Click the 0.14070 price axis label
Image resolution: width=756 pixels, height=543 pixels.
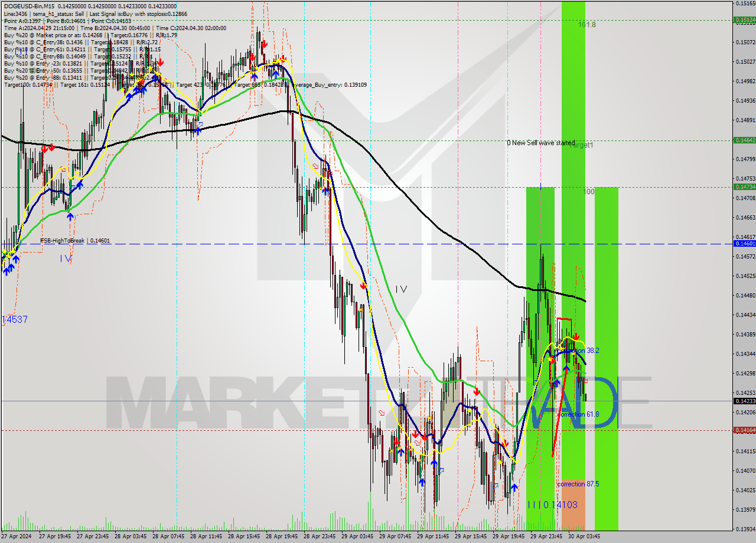[745, 470]
